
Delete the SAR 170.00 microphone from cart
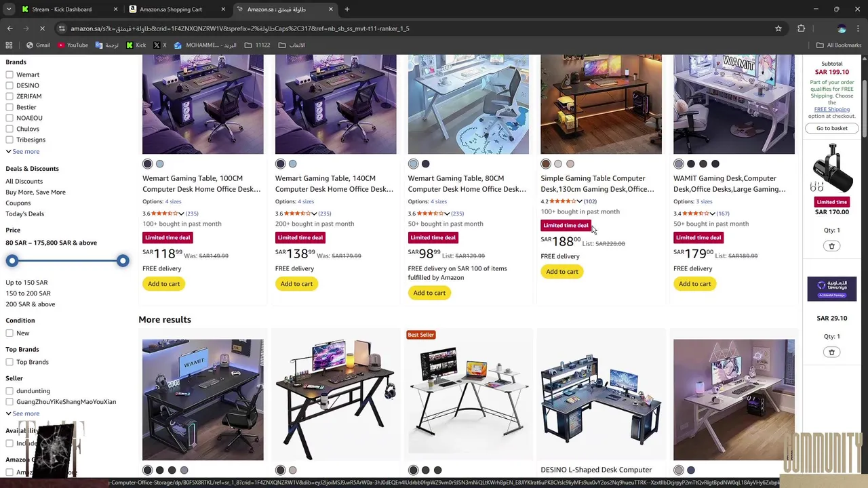click(x=831, y=246)
